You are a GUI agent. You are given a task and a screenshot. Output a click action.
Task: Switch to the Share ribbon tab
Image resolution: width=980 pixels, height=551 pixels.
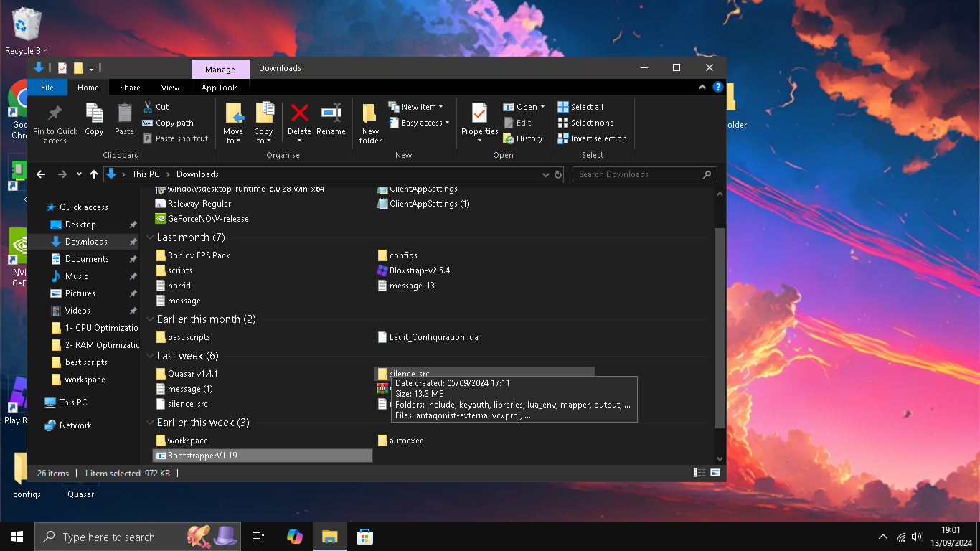(130, 88)
